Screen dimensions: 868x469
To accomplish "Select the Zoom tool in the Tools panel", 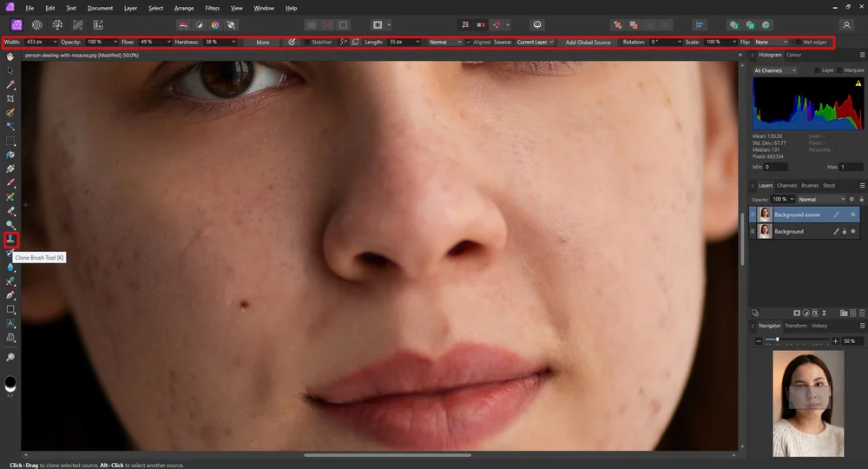I will [10, 357].
